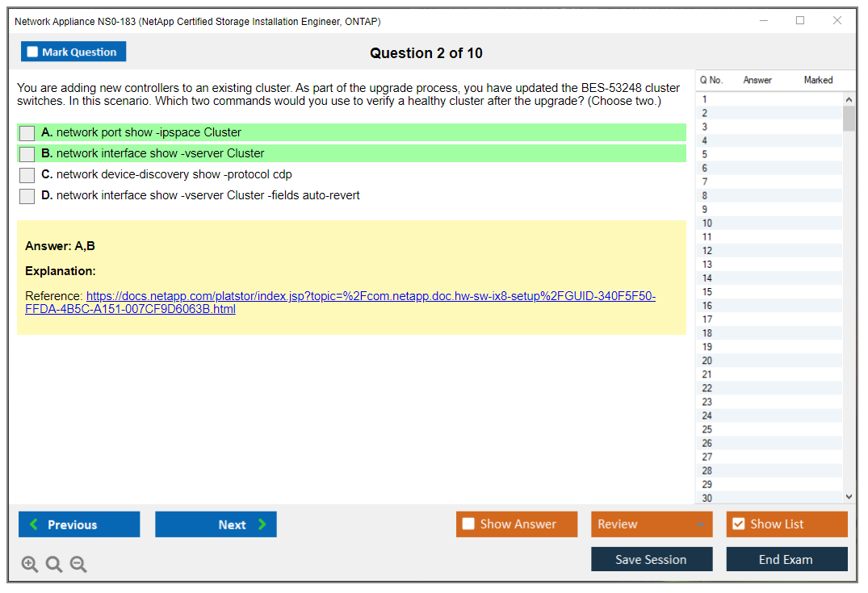Jump to question 25 in list
Viewport: 868px width, 593px height.
click(x=707, y=429)
